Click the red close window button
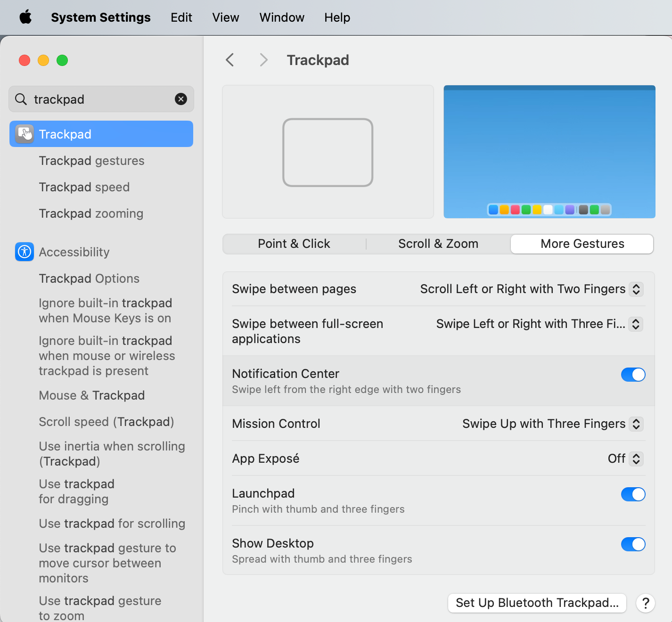This screenshot has height=622, width=672. 25,60
